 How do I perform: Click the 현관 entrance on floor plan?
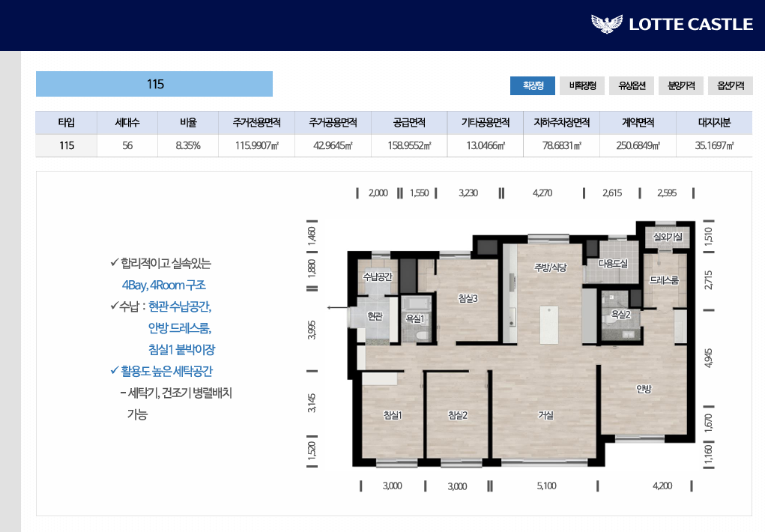point(375,316)
